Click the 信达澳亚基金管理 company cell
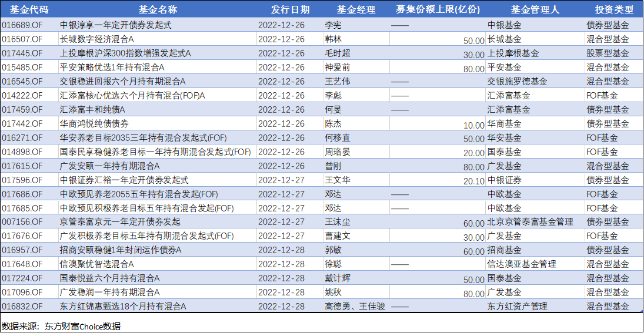Image resolution: width=644 pixels, height=333 pixels. coord(521,264)
